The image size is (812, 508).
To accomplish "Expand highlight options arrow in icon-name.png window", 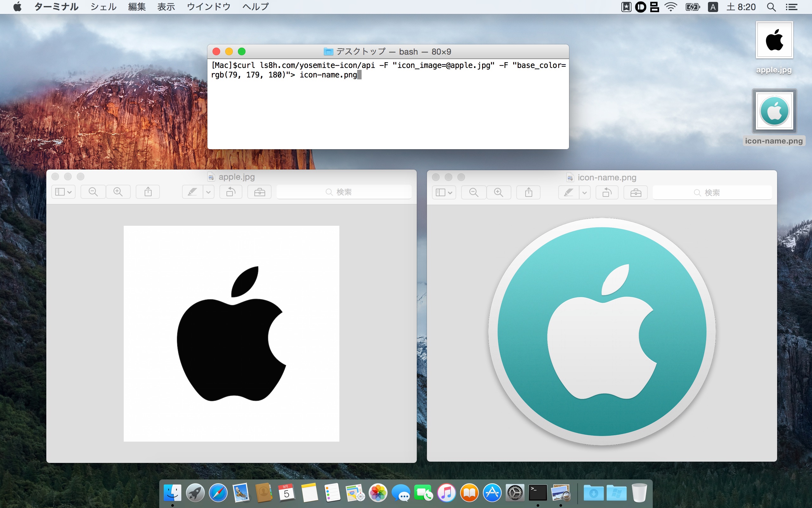I will pos(585,192).
